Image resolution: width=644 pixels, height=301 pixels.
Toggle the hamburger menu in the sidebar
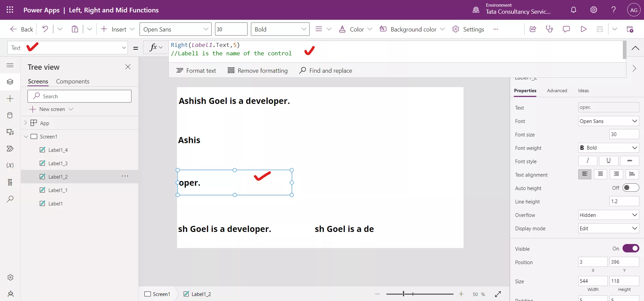tap(10, 65)
